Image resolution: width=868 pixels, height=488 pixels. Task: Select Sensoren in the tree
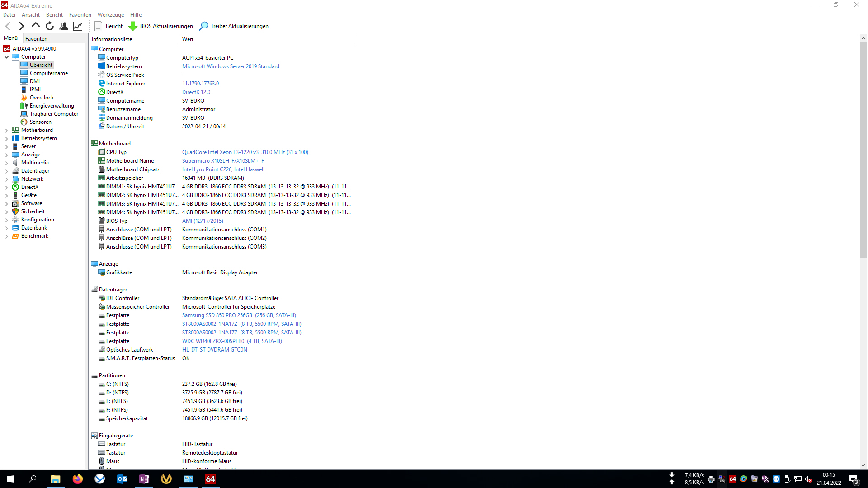click(40, 122)
